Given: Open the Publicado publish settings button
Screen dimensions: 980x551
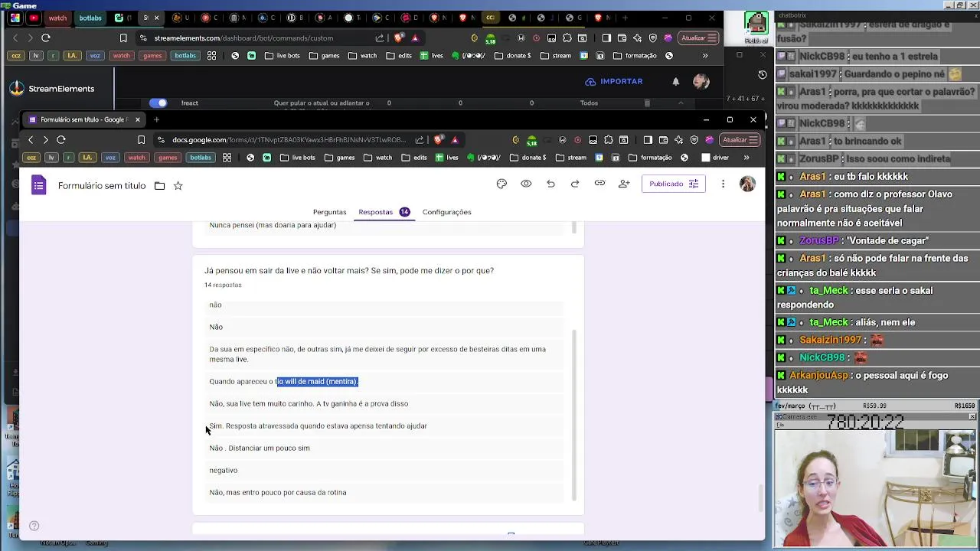Looking at the screenshot, I should (x=674, y=184).
